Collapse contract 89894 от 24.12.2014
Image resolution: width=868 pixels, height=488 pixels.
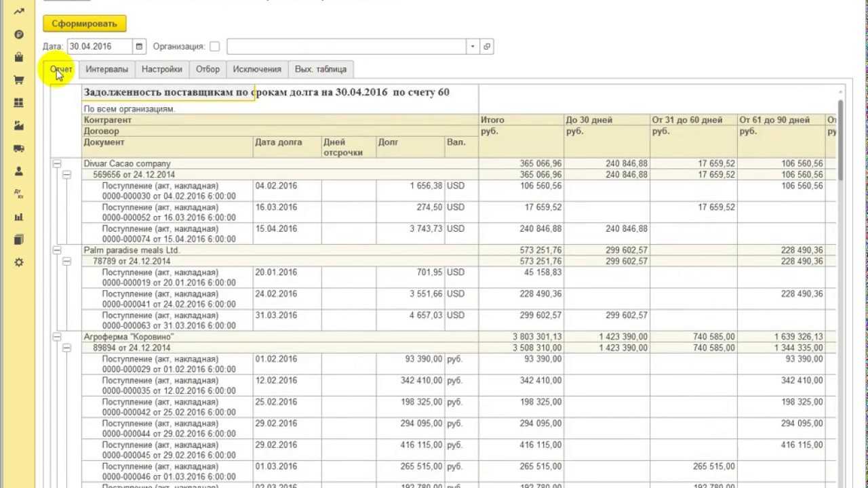66,348
